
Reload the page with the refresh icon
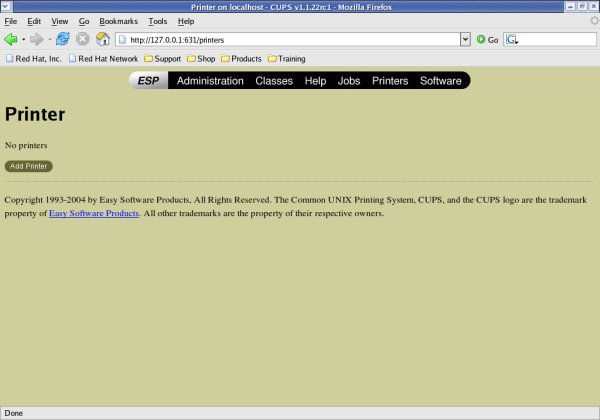point(62,39)
